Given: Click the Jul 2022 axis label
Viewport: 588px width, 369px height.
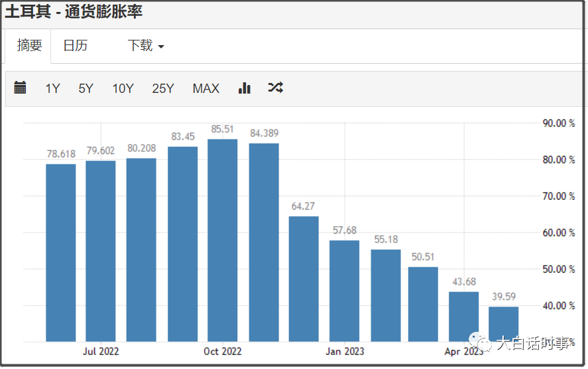Looking at the screenshot, I should point(101,351).
